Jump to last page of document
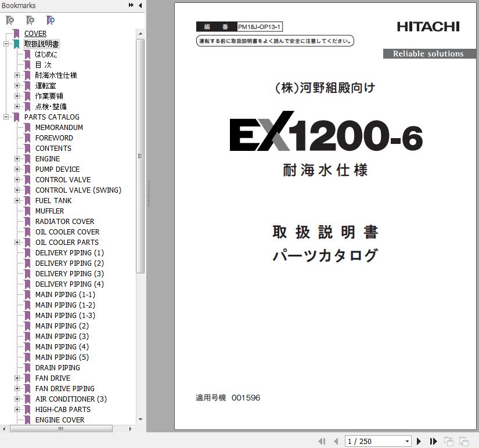The height and width of the screenshot is (448, 479). [x=433, y=441]
